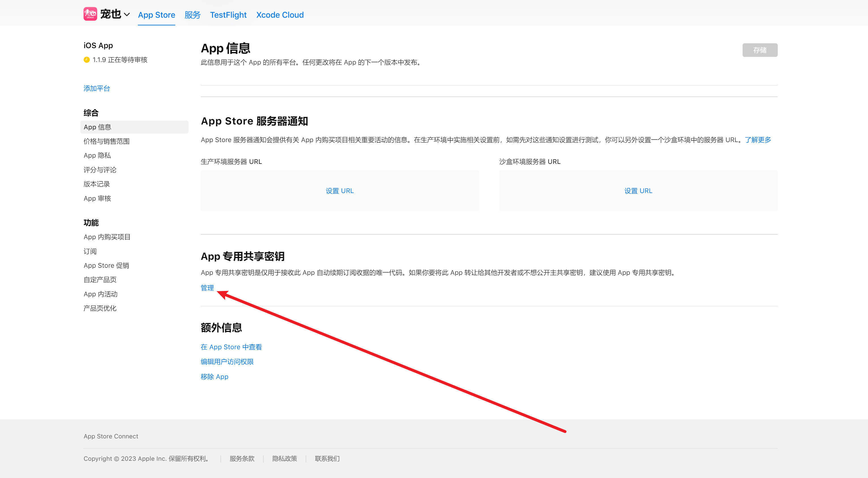Screen dimensions: 868x478
Task: Select App 信息 in the sidebar
Action: pyautogui.click(x=134, y=127)
